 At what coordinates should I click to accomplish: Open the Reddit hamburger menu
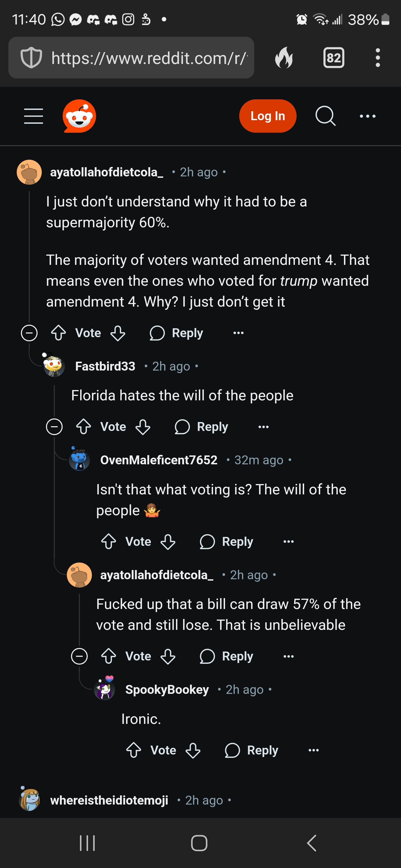(x=33, y=116)
